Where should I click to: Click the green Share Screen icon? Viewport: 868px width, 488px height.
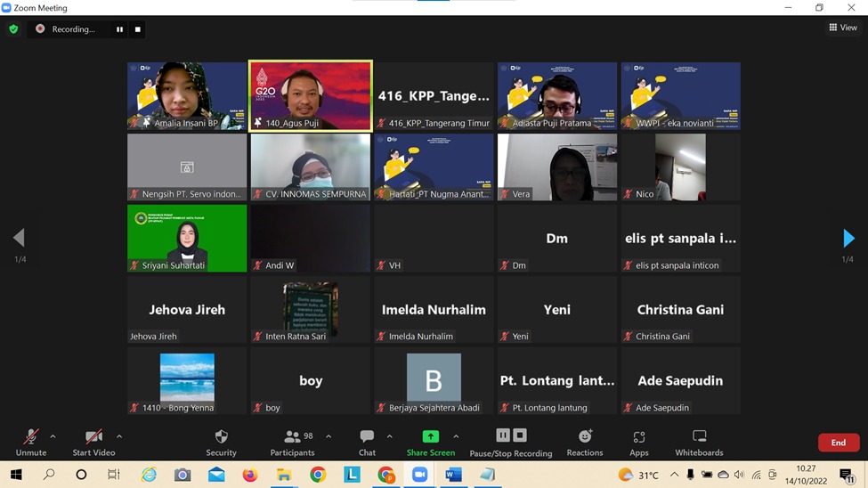(x=430, y=436)
